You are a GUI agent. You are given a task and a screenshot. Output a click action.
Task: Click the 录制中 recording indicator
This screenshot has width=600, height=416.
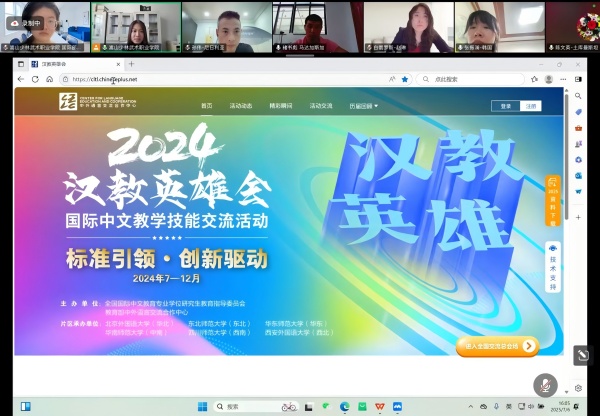(25, 23)
